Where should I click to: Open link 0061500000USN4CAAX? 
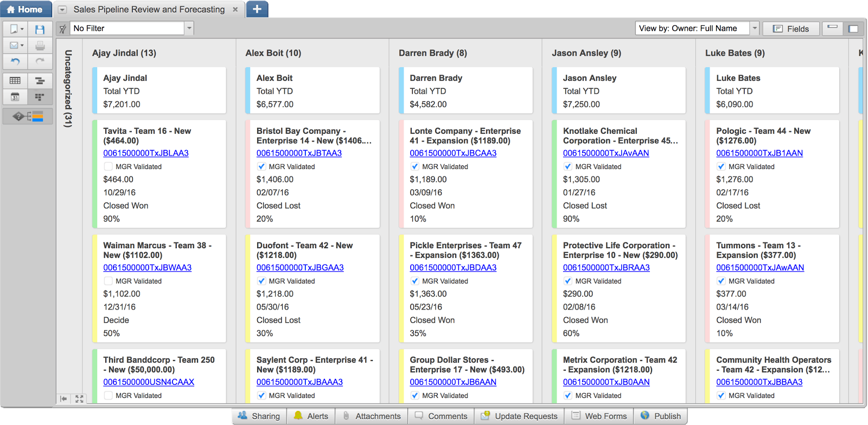coord(149,382)
